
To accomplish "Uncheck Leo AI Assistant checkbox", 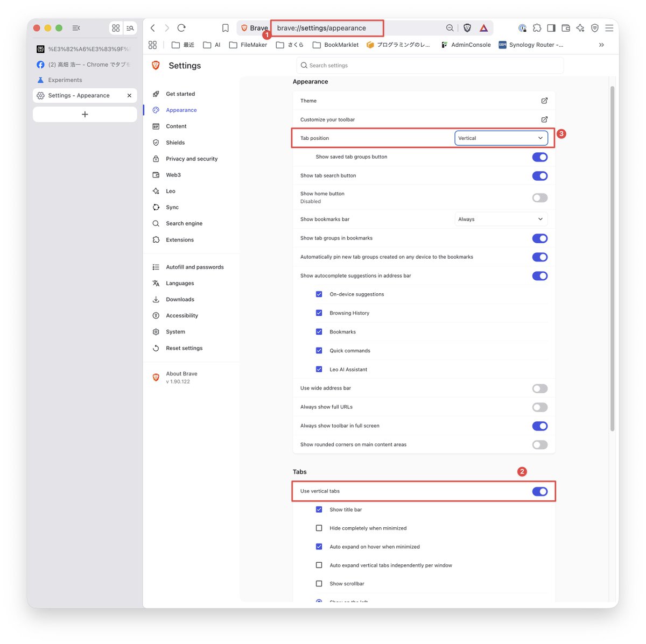I will coord(319,370).
